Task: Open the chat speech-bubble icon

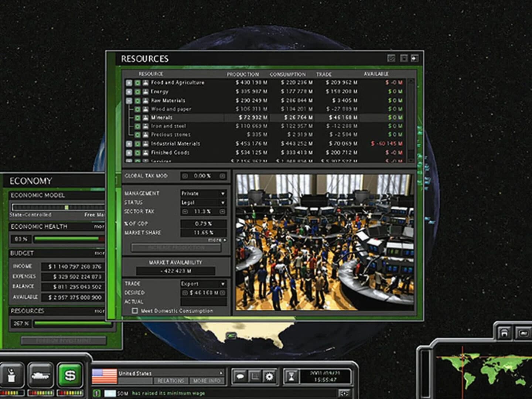Action: coord(241,376)
